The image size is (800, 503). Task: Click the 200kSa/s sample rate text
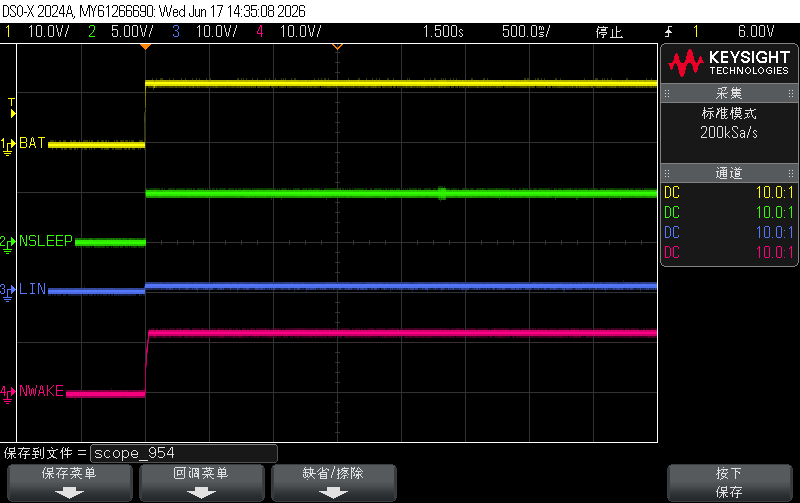pyautogui.click(x=729, y=133)
